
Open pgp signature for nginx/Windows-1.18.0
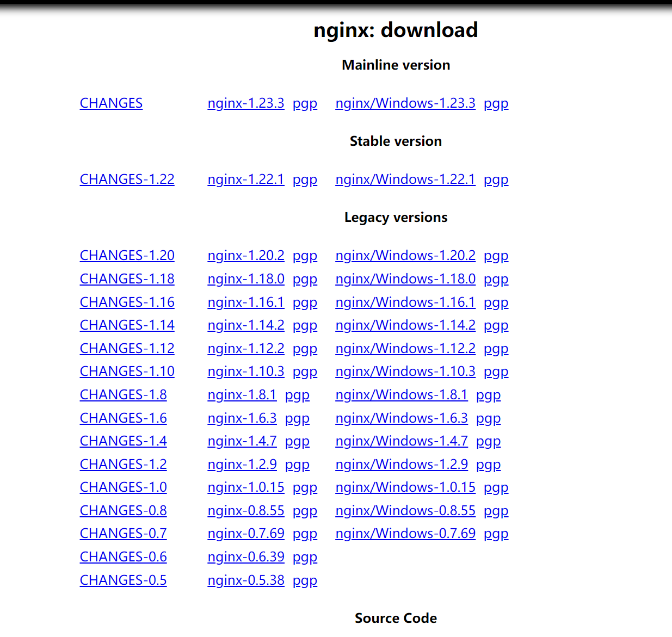point(496,279)
